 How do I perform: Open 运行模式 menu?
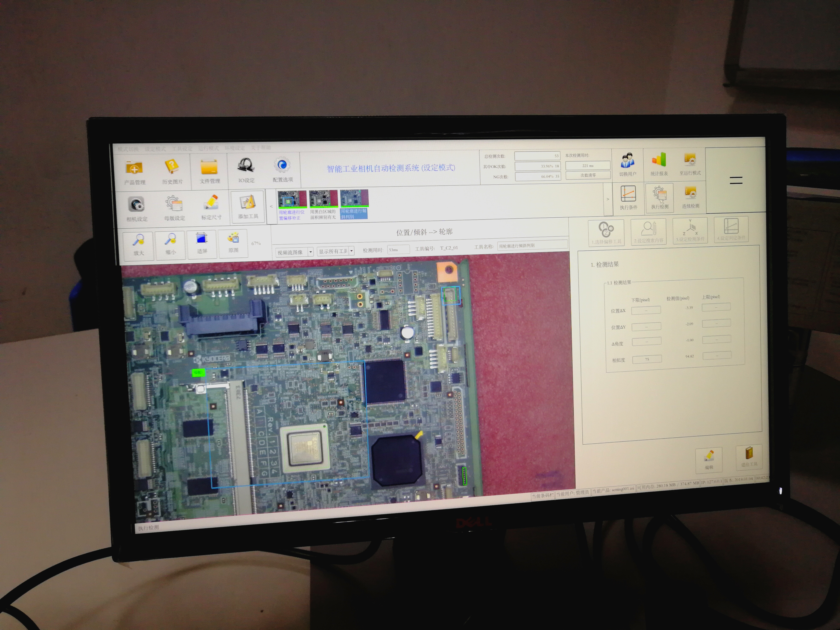coord(209,148)
